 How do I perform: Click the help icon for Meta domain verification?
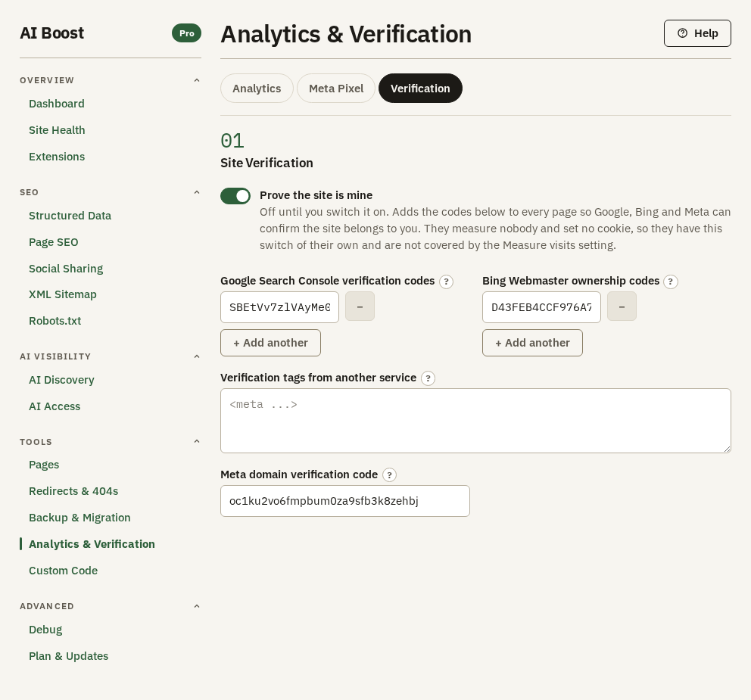tap(389, 475)
